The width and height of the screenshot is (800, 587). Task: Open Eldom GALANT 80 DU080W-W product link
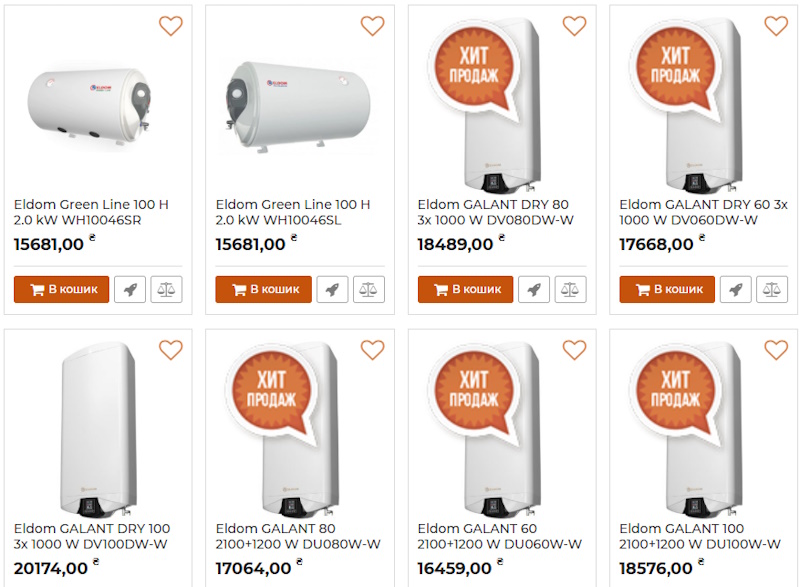(x=298, y=536)
